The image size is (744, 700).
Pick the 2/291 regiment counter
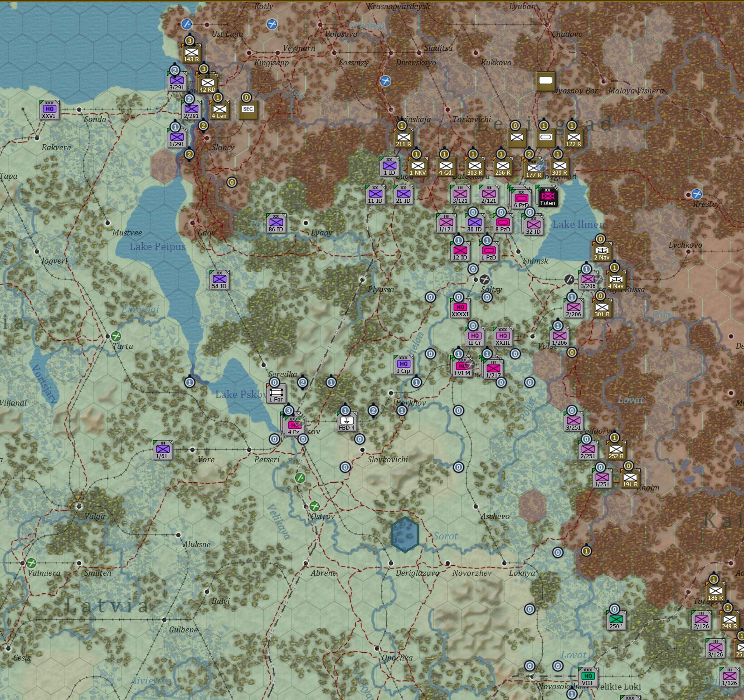(191, 110)
